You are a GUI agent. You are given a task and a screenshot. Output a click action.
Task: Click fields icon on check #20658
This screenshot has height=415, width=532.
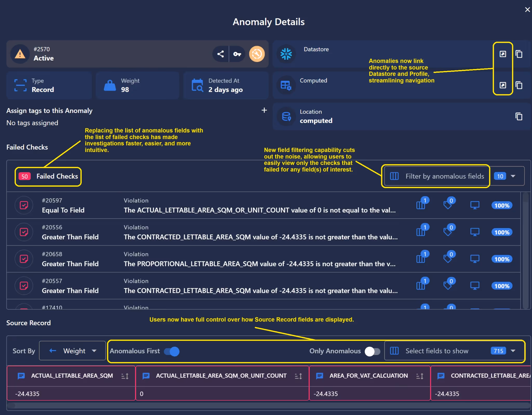point(421,259)
